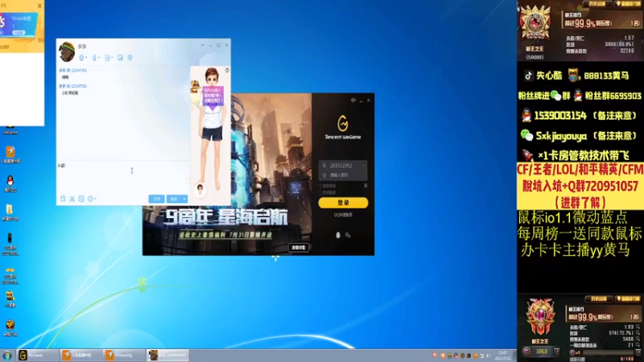Click the Close (关闭) button in QQ chat
The image size is (644, 362).
point(156,199)
